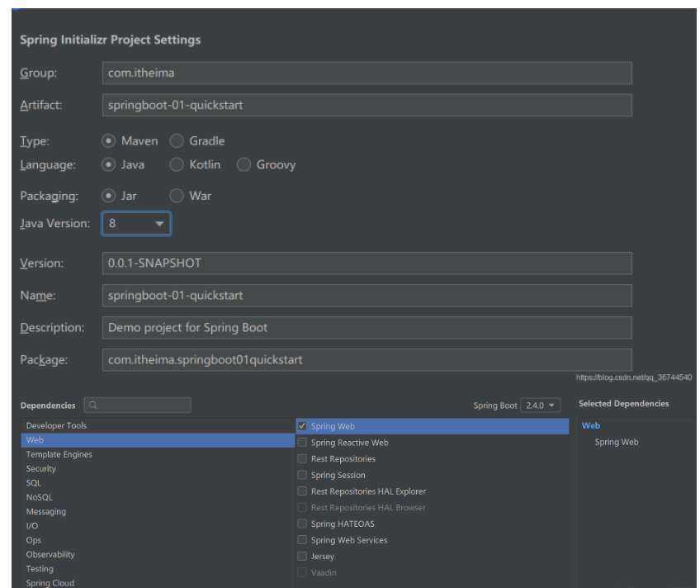Viewport: 700px width, 588px height.
Task: Select the Security category
Action: pos(158,468)
